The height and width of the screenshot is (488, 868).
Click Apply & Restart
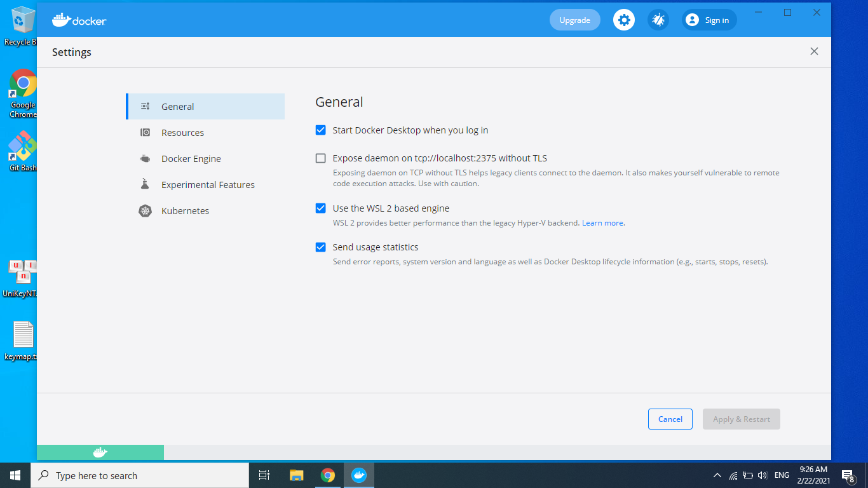tap(742, 419)
